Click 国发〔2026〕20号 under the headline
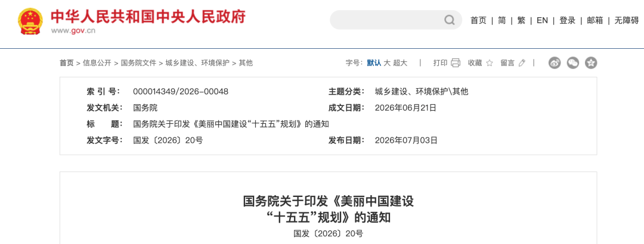Viewport: 644px width, 244px height. pyautogui.click(x=328, y=234)
